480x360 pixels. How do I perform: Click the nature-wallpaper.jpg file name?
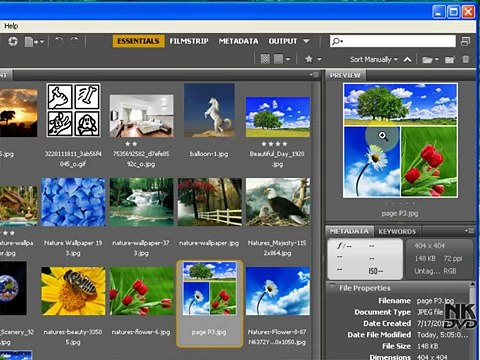(x=209, y=243)
